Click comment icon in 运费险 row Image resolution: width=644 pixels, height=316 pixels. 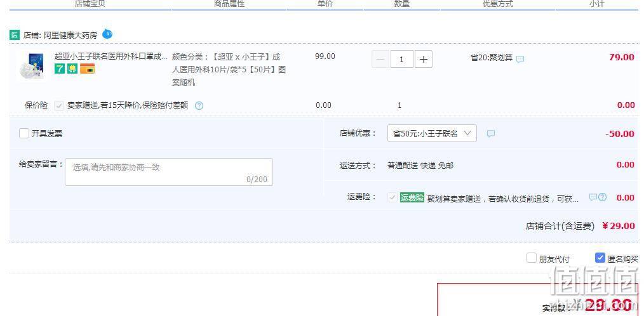pos(593,197)
